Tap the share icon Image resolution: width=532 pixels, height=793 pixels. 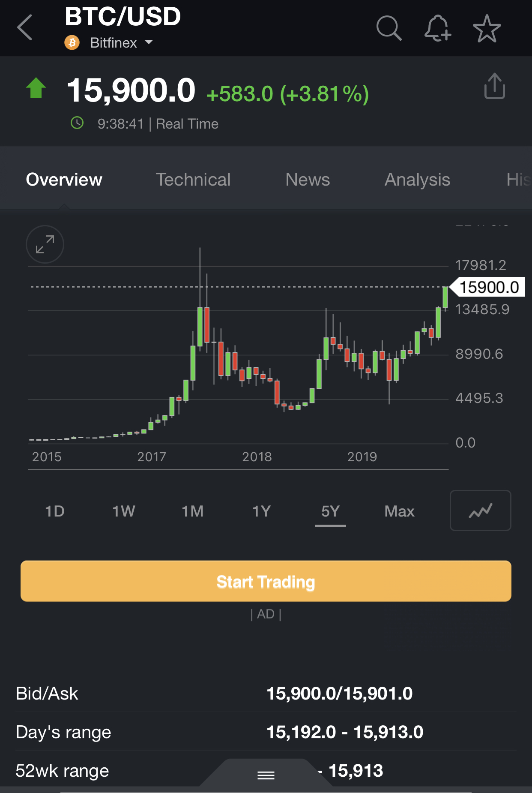495,86
